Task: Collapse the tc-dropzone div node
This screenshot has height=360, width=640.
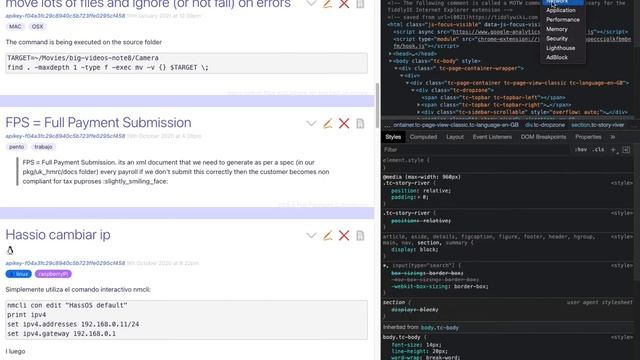Action: pyautogui.click(x=413, y=90)
